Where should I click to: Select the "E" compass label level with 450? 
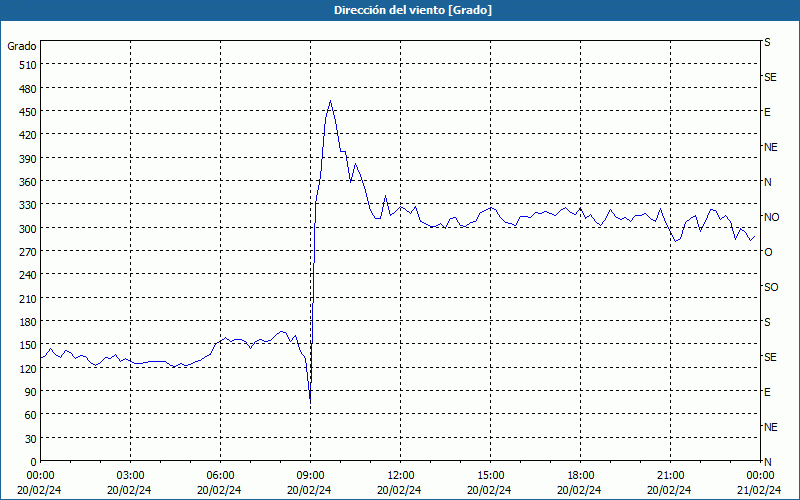pos(767,112)
